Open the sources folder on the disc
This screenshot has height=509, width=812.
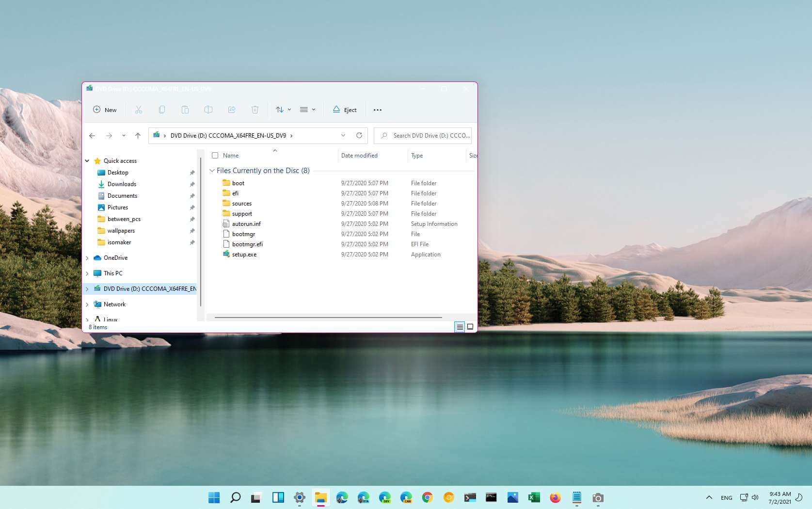point(242,203)
